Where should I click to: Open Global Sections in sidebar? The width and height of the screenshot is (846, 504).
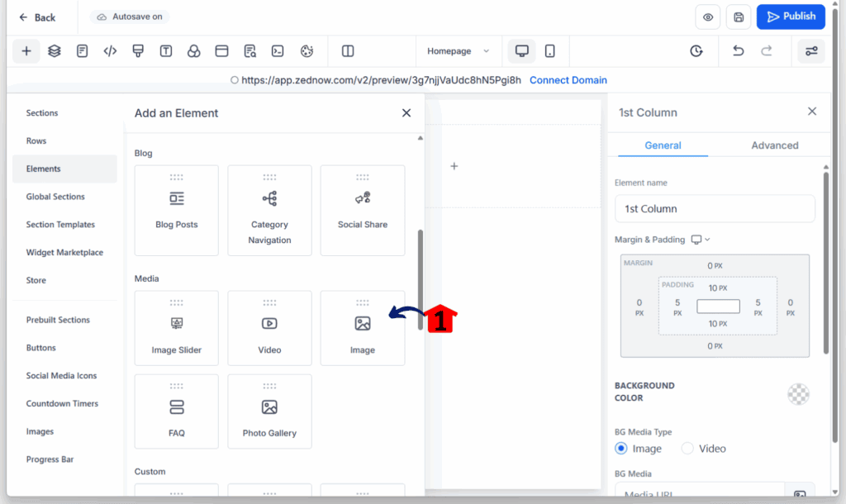click(x=55, y=197)
